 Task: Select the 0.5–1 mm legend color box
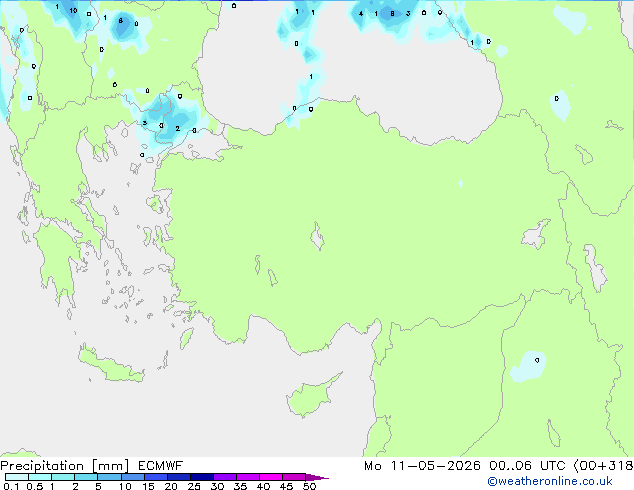click(x=40, y=477)
